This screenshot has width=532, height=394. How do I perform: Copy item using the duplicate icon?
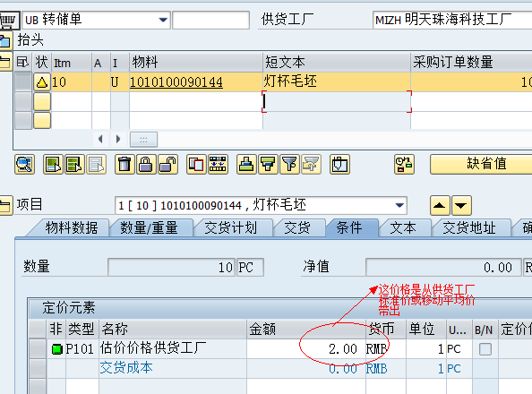click(196, 165)
